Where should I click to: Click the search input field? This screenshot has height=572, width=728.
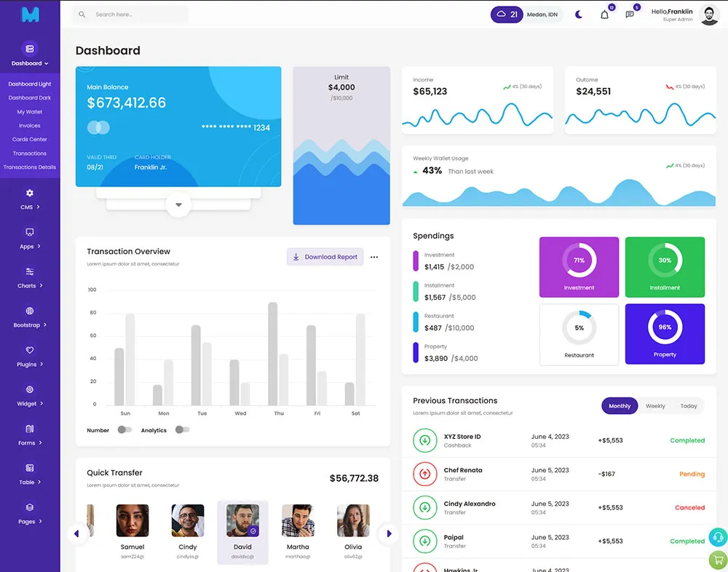(x=131, y=15)
